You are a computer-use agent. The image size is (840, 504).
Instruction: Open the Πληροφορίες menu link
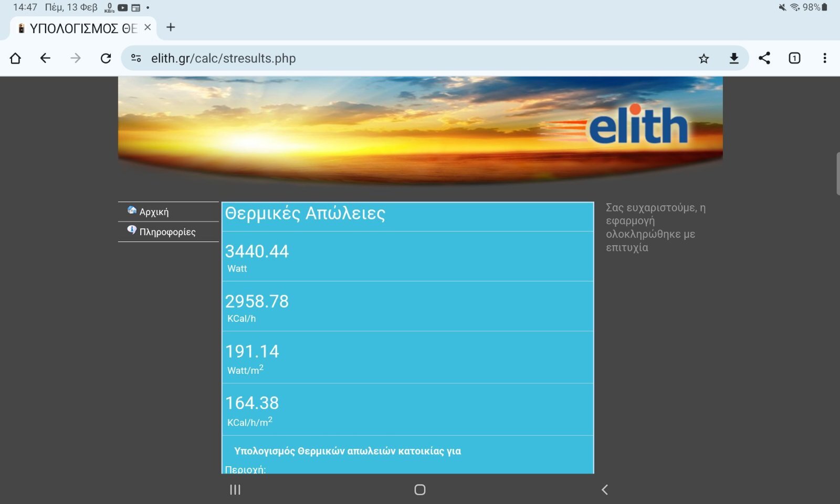click(x=167, y=232)
